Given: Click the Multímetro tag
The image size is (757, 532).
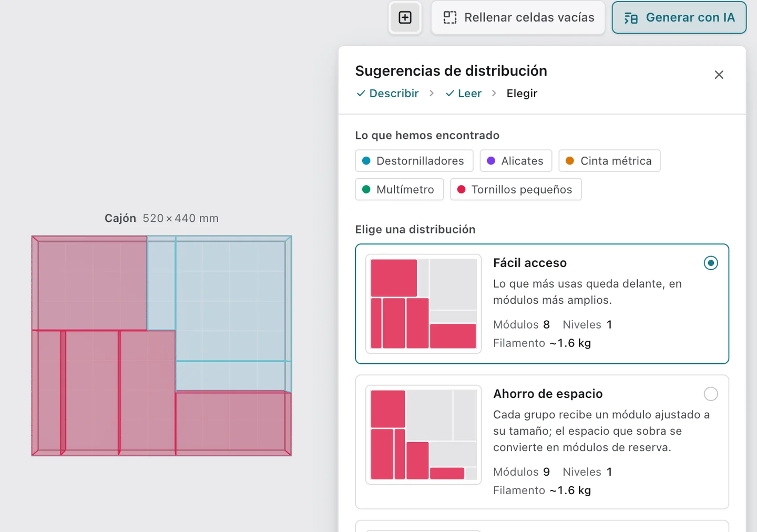Looking at the screenshot, I should point(400,189).
